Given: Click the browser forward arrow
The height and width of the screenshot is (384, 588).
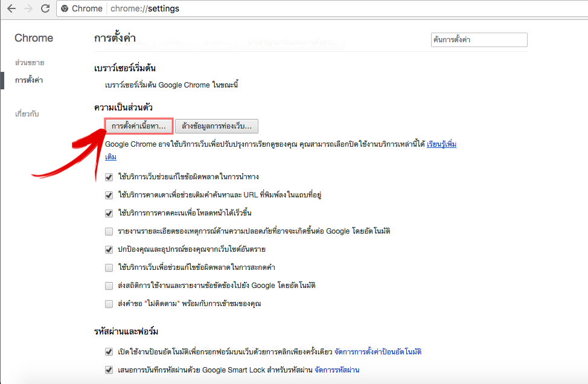Looking at the screenshot, I should [28, 8].
